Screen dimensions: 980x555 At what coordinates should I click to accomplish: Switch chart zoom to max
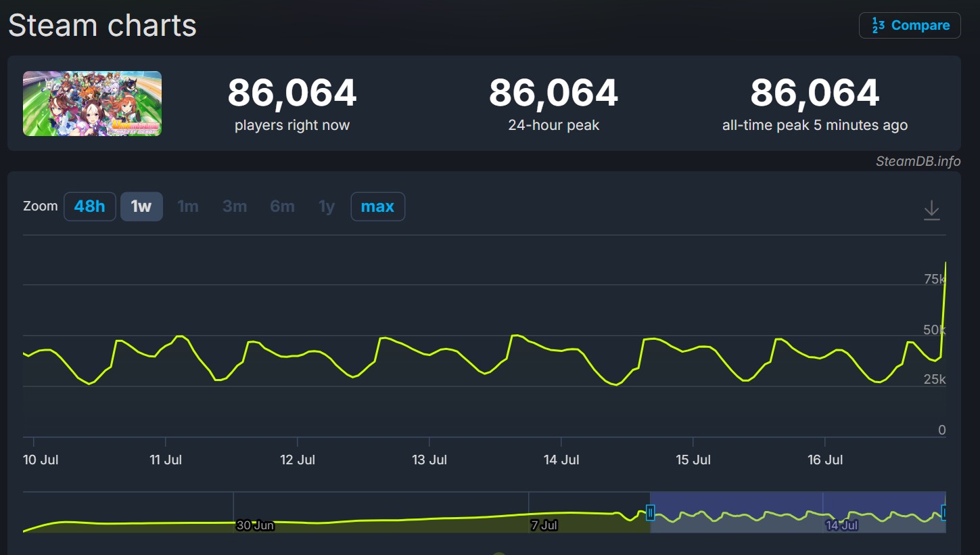coord(377,206)
